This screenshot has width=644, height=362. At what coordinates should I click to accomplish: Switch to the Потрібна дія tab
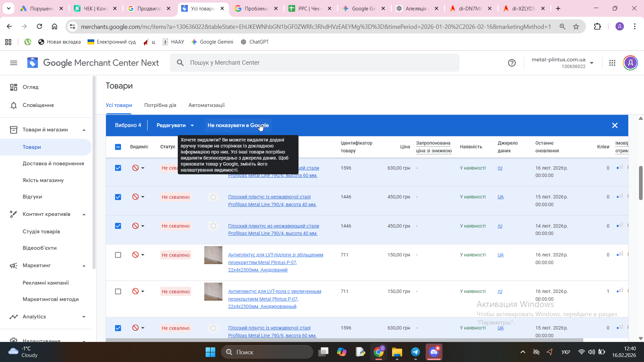pyautogui.click(x=160, y=105)
